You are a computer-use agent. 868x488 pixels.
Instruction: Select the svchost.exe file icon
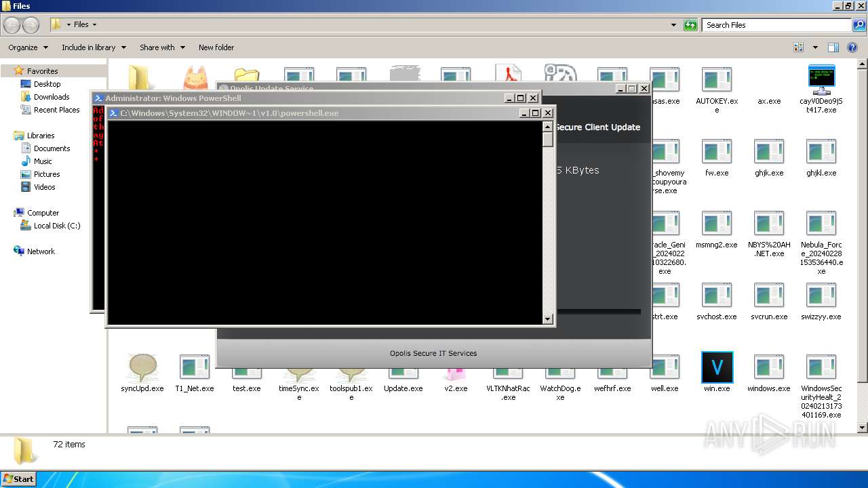(x=717, y=296)
